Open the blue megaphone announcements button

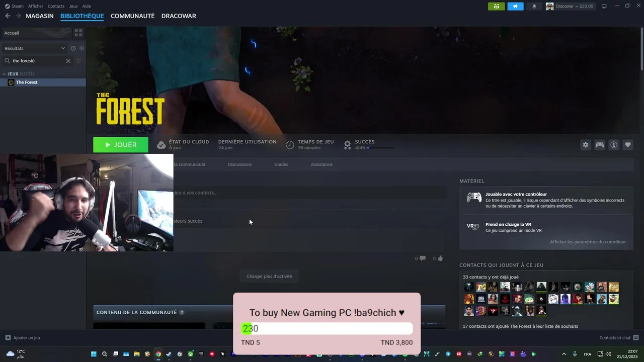tap(515, 6)
